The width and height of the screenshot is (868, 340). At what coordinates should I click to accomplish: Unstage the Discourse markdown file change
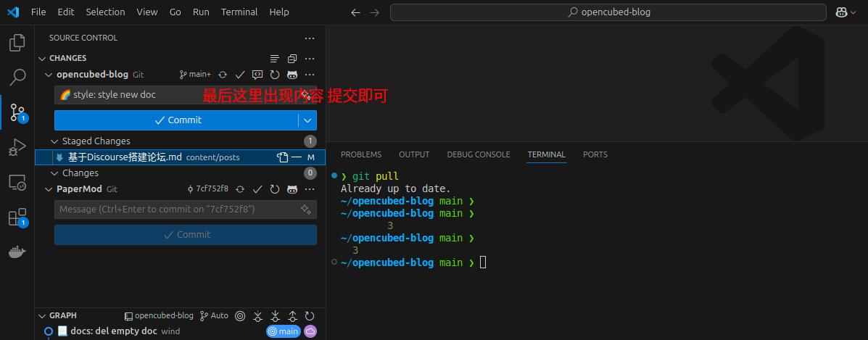(x=297, y=157)
